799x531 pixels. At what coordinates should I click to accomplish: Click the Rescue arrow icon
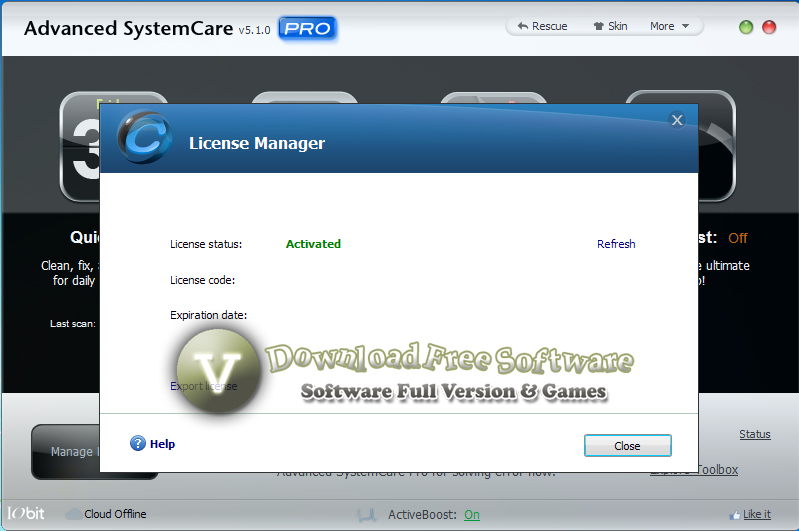coord(522,25)
